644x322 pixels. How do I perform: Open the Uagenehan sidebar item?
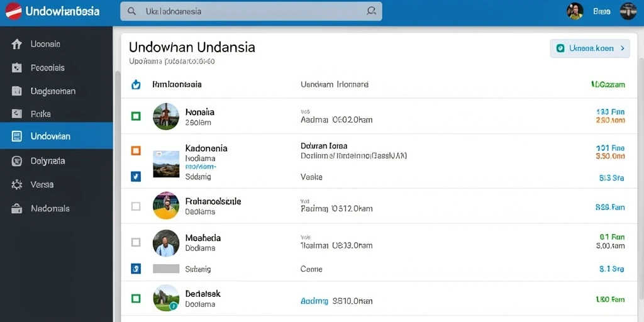click(x=56, y=91)
